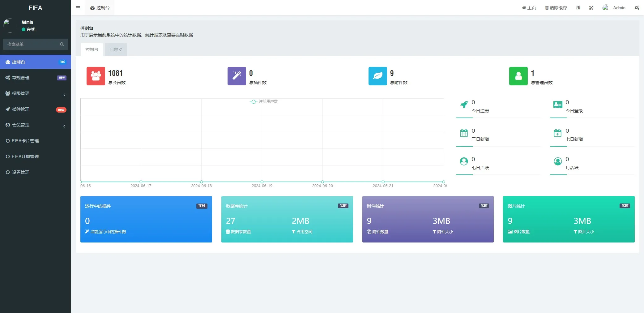
Task: Open the language switch icon in header
Action: click(x=578, y=8)
